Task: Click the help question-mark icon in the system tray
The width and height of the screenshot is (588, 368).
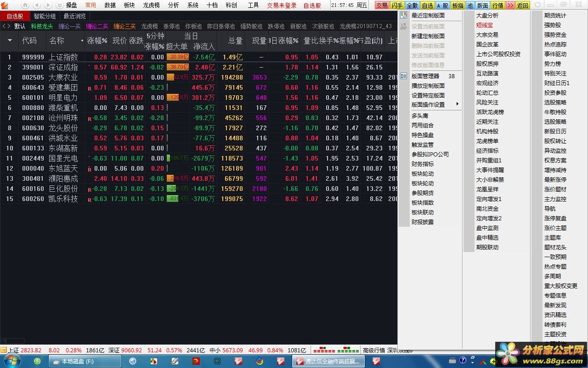Action: click(x=463, y=360)
